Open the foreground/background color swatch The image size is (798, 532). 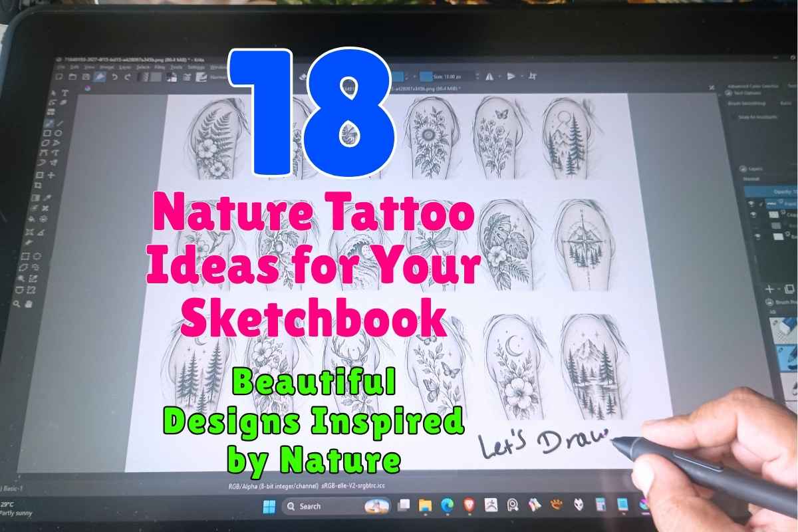172,76
